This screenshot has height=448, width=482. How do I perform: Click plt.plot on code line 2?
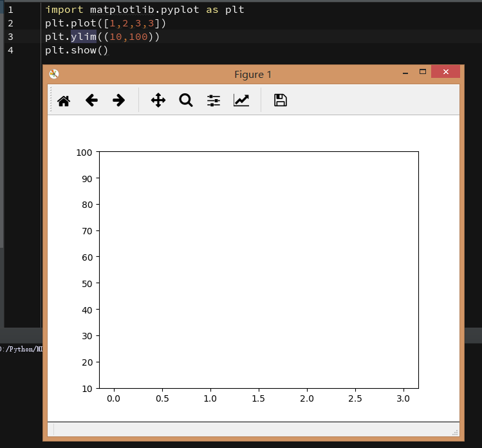click(x=70, y=23)
